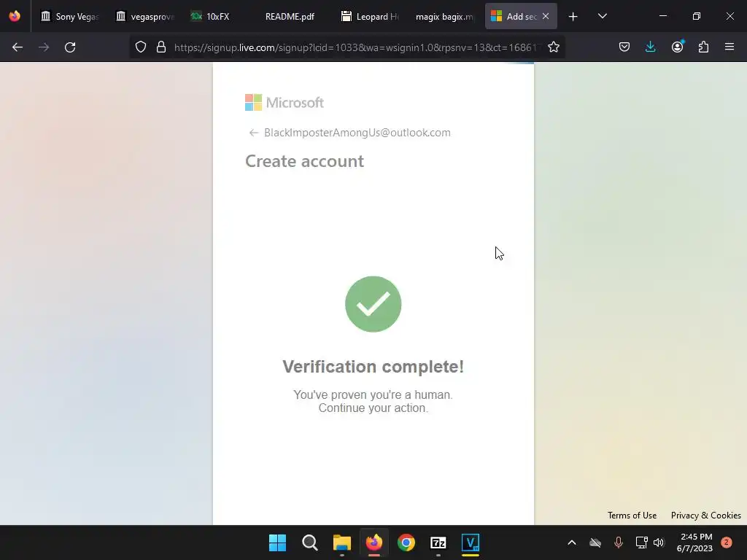Show downloads panel in Firefox toolbar

click(x=650, y=47)
